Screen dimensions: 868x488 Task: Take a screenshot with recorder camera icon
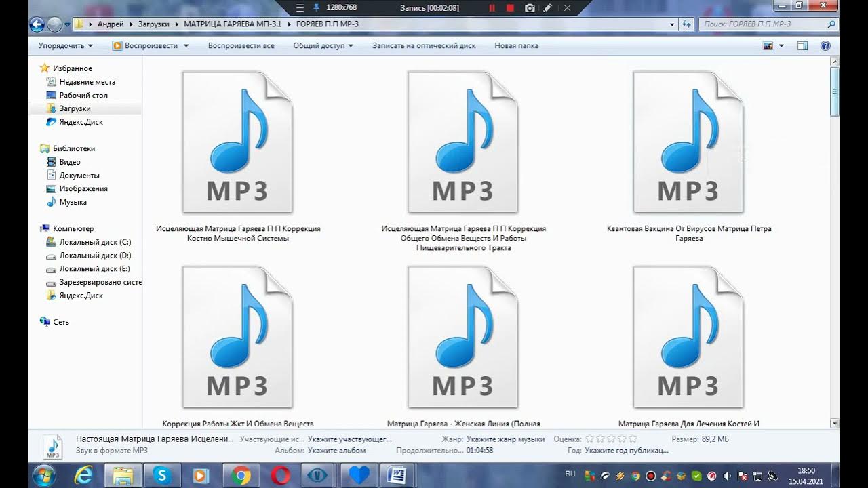tap(530, 8)
